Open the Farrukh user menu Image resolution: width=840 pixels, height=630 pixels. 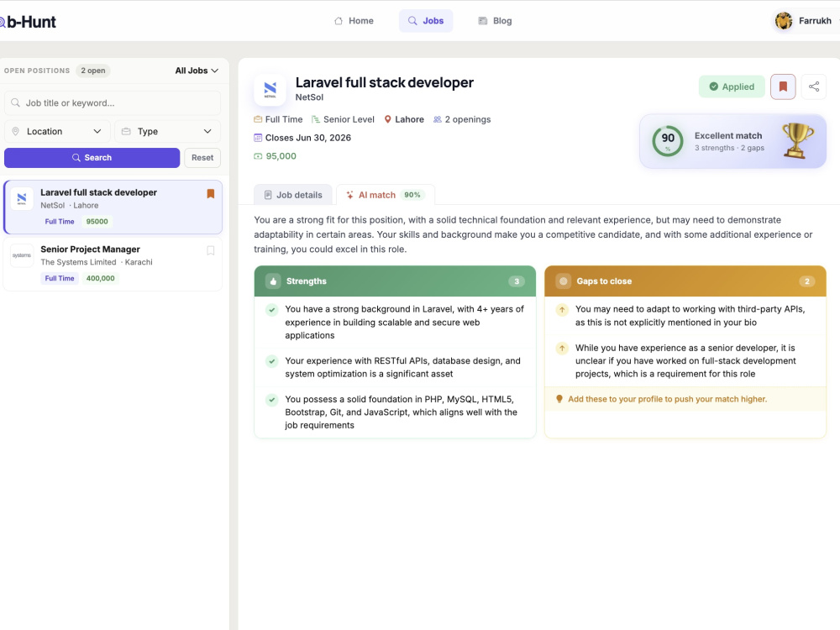[806, 21]
